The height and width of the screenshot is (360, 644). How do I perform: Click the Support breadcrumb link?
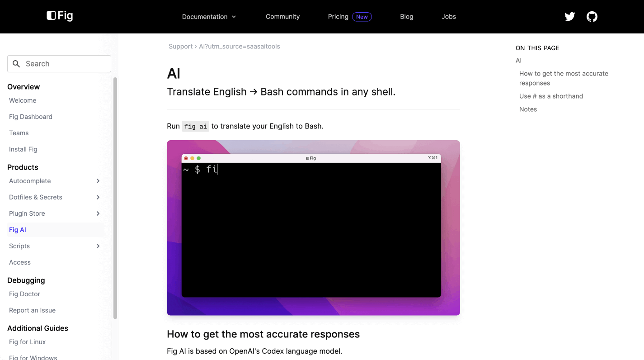[180, 46]
